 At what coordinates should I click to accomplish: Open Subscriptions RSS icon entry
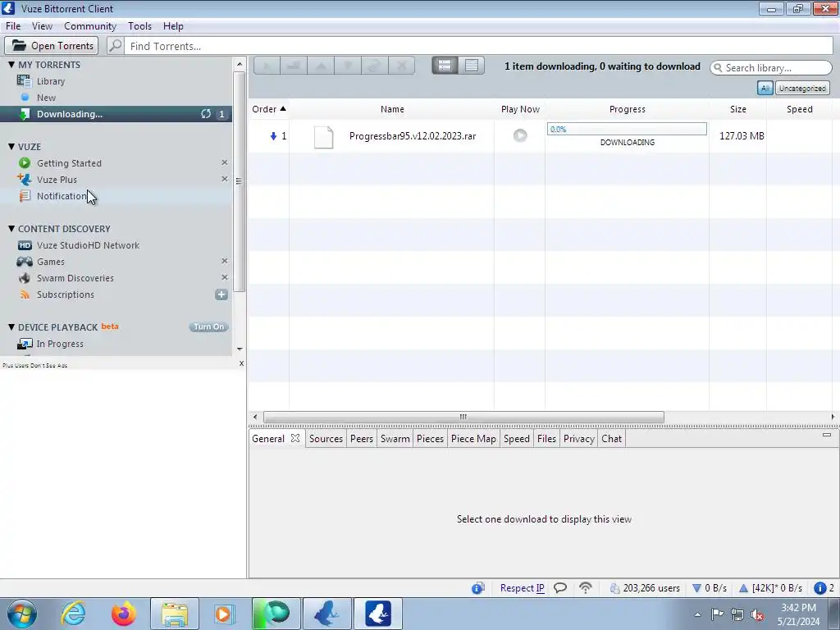coord(25,294)
